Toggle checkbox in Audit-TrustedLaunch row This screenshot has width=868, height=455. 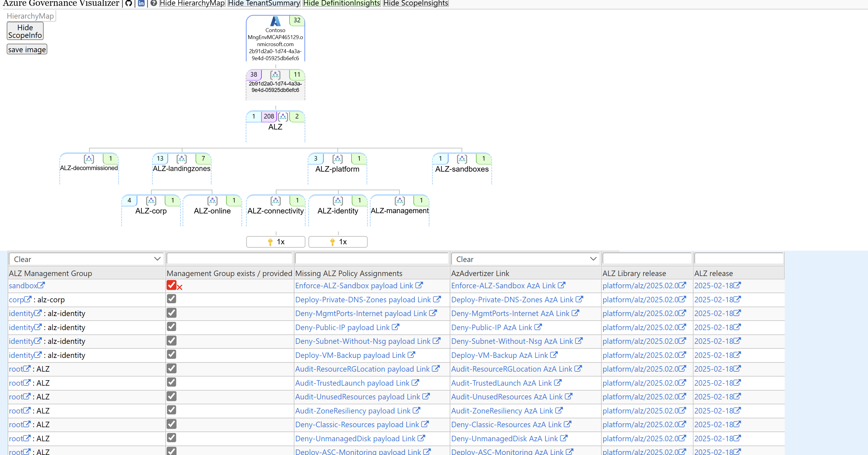coord(171,382)
